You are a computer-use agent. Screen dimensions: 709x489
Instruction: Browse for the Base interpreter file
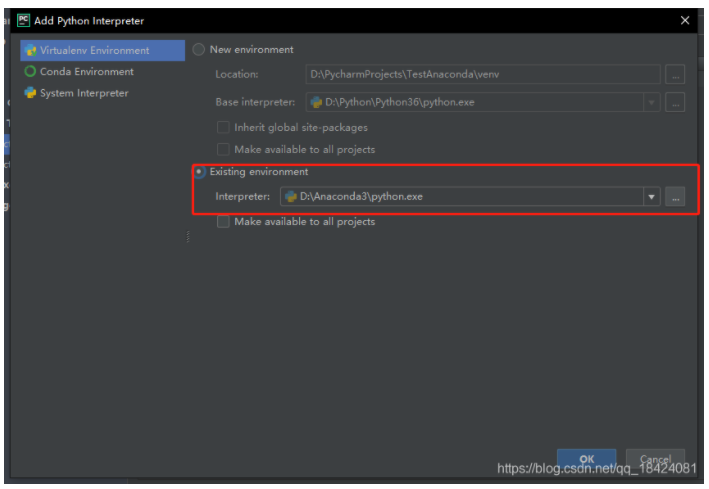[x=675, y=102]
